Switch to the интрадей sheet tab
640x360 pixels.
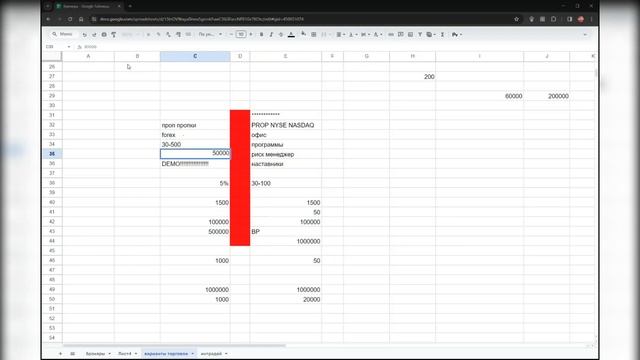click(x=211, y=354)
